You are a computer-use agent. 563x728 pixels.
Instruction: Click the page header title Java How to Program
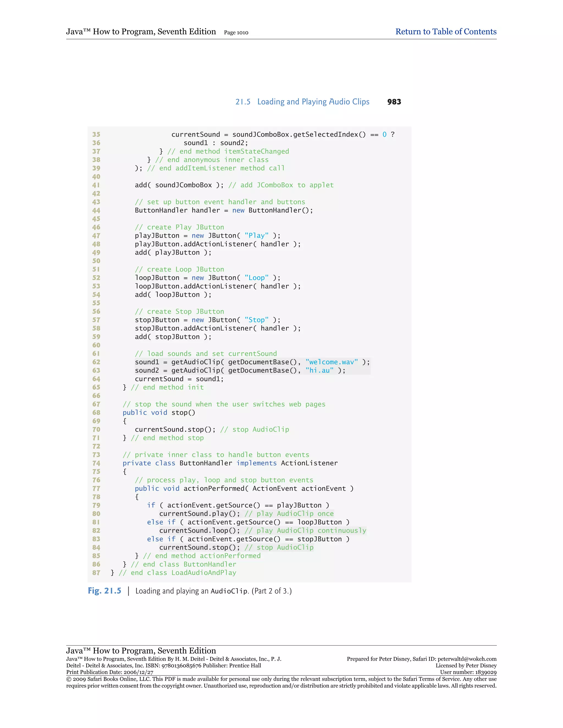pos(141,32)
